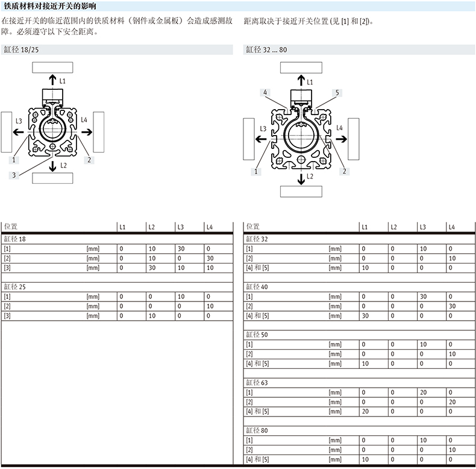
Task: Select the 缸径 63 row heading in right table
Action: [257, 383]
